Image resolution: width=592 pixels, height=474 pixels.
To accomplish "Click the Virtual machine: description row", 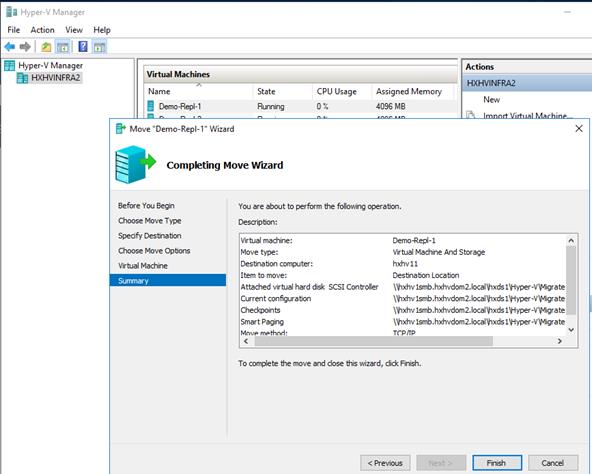I will [x=403, y=240].
